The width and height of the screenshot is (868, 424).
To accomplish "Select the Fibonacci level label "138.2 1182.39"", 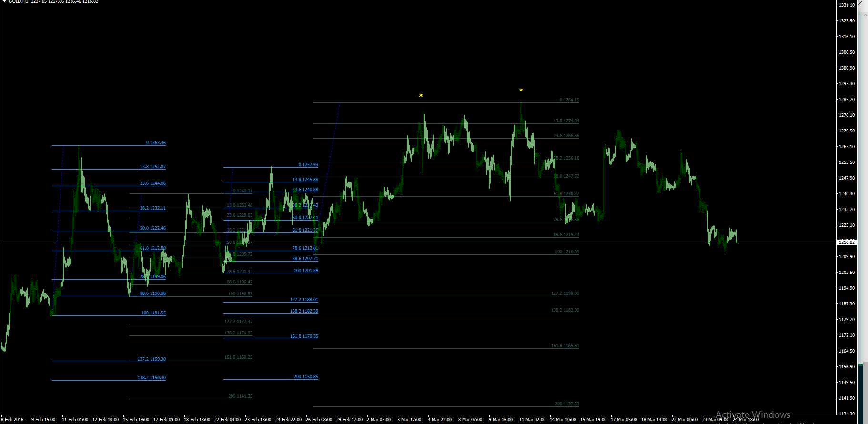I will (304, 311).
